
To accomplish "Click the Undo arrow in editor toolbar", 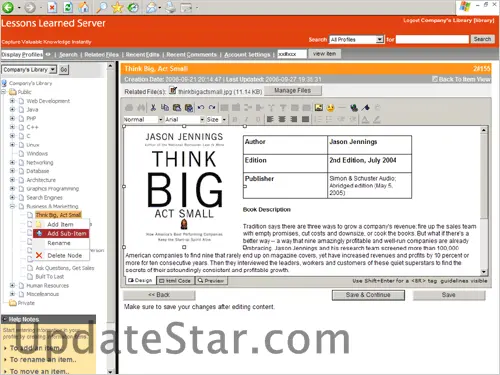I will click(x=201, y=108).
